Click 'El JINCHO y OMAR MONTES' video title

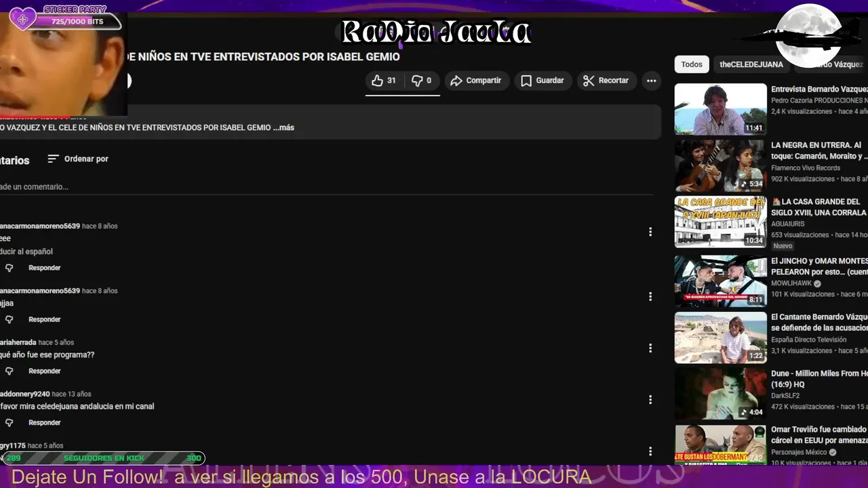(x=819, y=266)
